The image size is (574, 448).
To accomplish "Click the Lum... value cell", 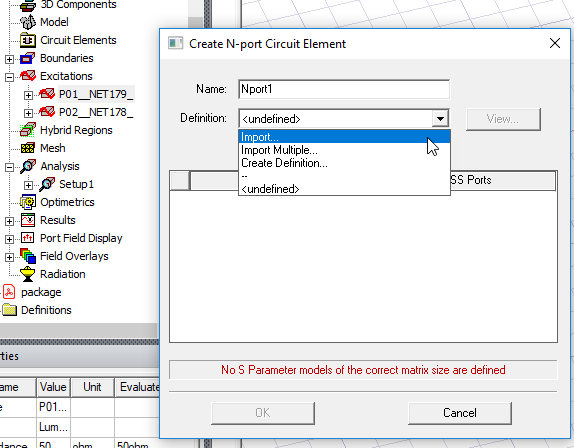I will click(53, 427).
